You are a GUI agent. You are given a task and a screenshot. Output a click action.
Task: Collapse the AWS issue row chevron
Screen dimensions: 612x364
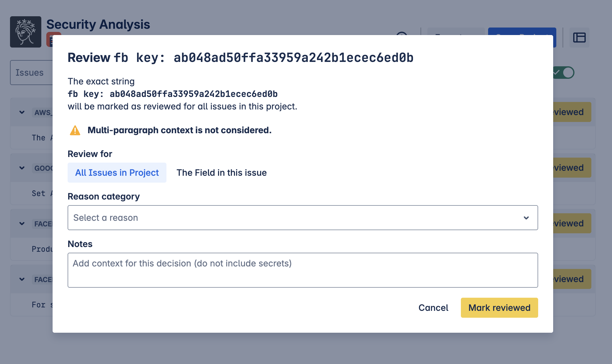pyautogui.click(x=22, y=112)
